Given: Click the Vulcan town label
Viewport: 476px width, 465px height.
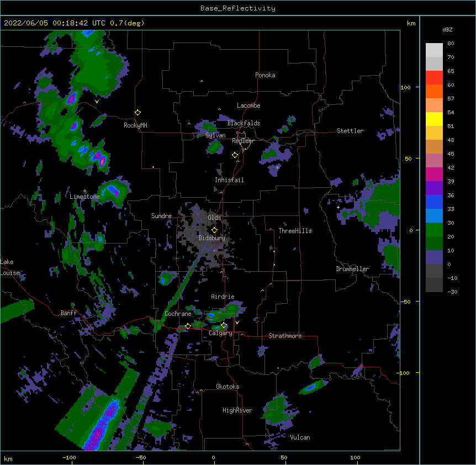Looking at the screenshot, I should pos(300,437).
